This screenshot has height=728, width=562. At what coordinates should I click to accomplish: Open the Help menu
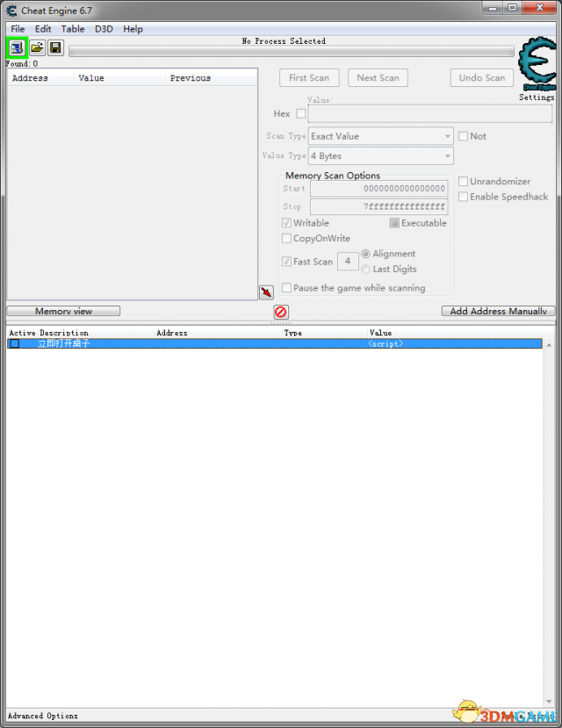point(133,29)
